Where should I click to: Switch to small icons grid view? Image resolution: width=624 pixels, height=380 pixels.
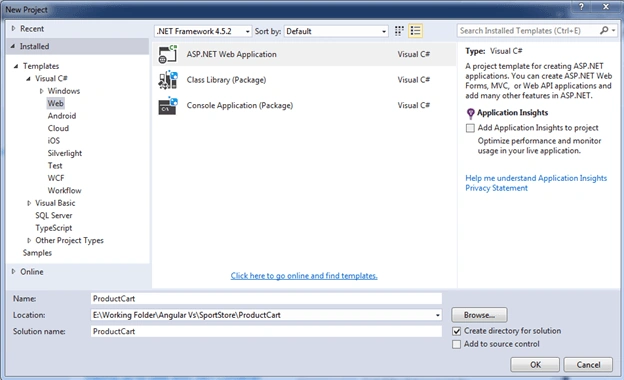[x=399, y=31]
